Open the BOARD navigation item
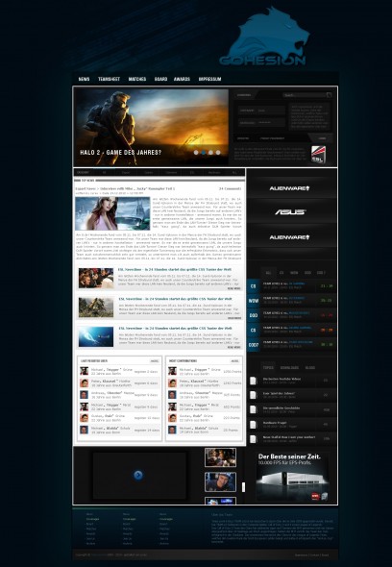 click(160, 79)
